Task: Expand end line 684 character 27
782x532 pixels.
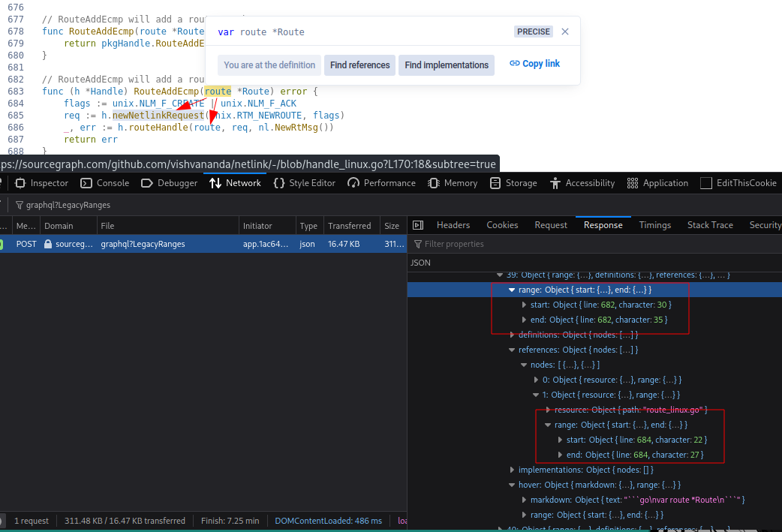Action: point(560,455)
